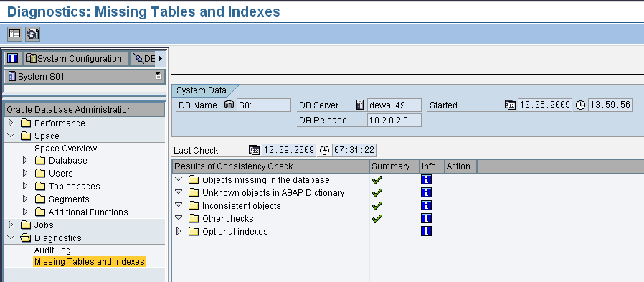Click the Optional indexes folder icon
Viewport: 644px width, 282px height.
(194, 232)
